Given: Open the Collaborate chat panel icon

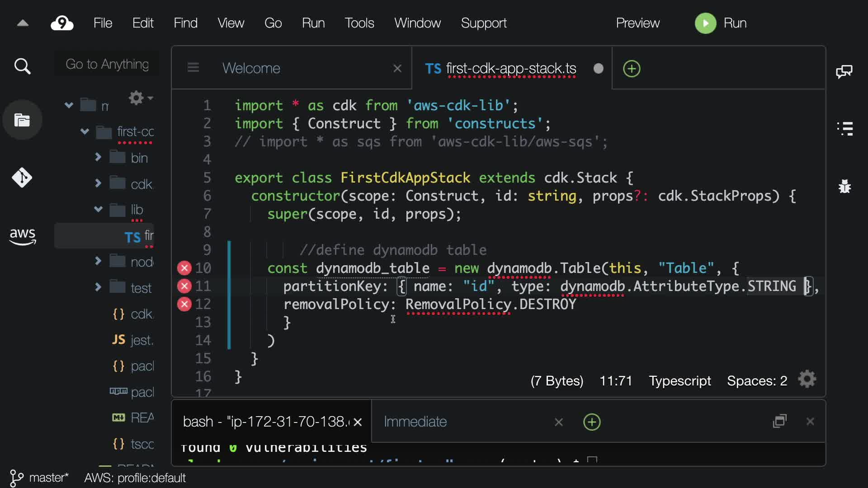Looking at the screenshot, I should 844,71.
